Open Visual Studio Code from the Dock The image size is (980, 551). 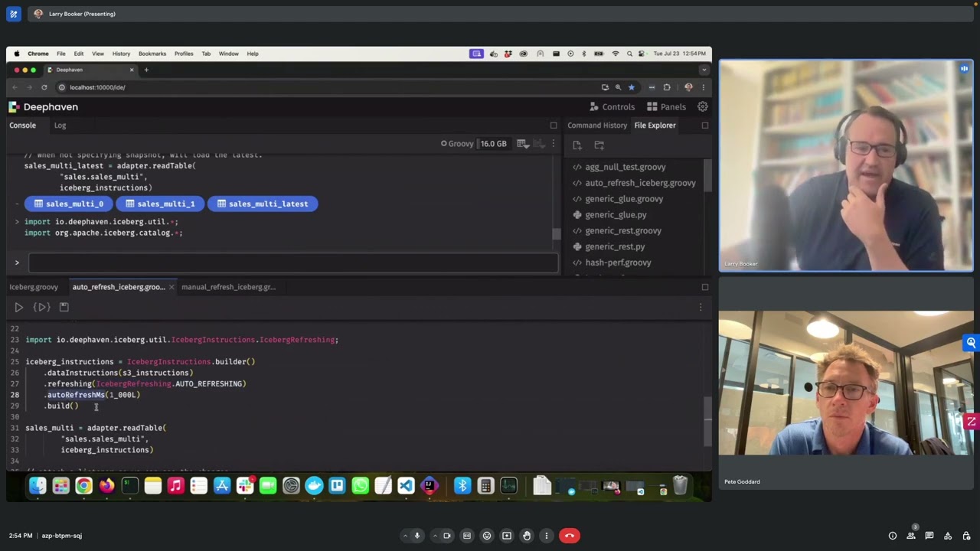coord(406,486)
